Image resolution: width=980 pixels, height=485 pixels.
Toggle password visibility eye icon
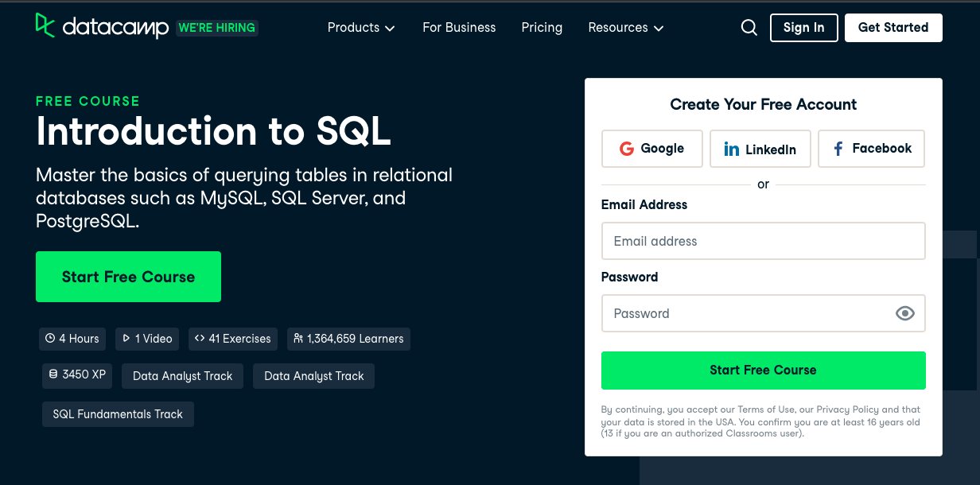(905, 313)
